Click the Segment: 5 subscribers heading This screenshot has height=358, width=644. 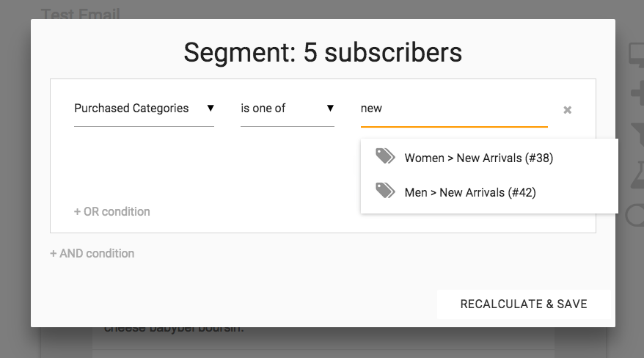click(323, 52)
